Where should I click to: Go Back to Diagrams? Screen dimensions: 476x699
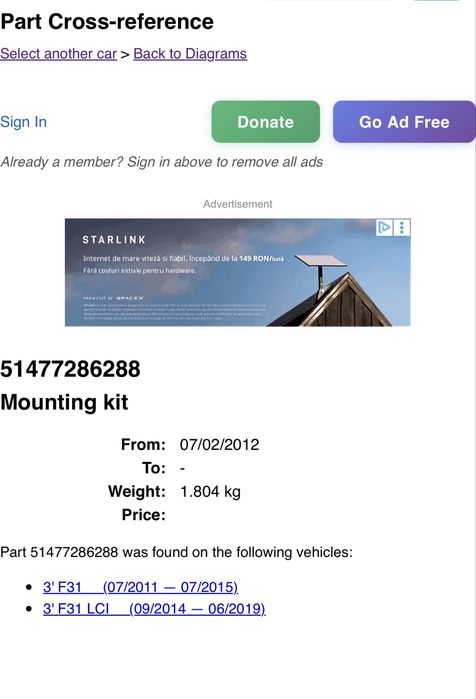190,53
